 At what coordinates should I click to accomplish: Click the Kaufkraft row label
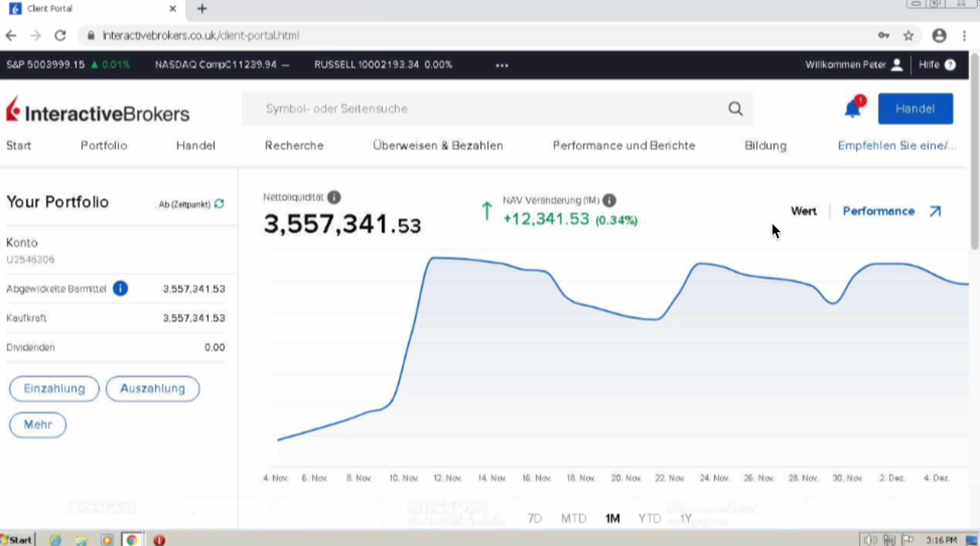pyautogui.click(x=26, y=318)
